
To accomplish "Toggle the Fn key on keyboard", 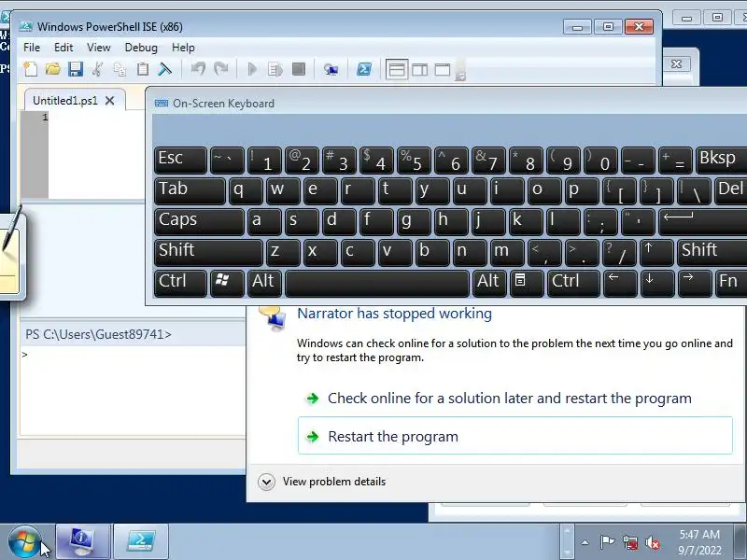I will 731,284.
